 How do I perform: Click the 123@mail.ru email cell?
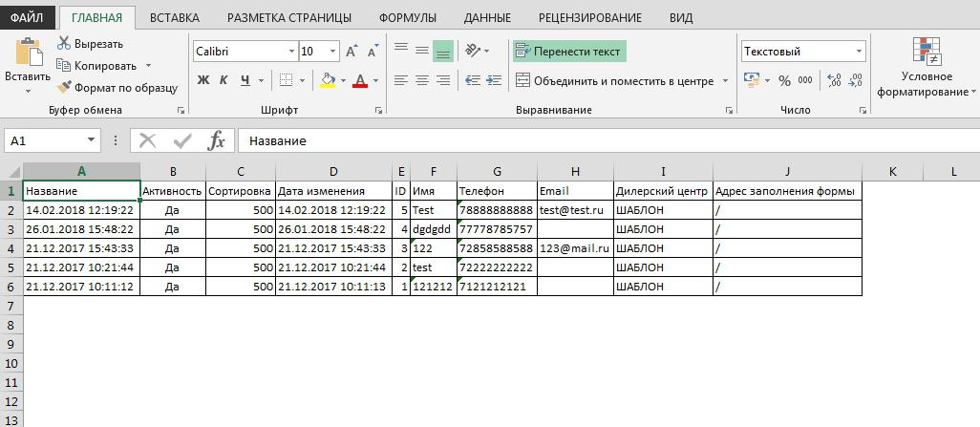(575, 248)
